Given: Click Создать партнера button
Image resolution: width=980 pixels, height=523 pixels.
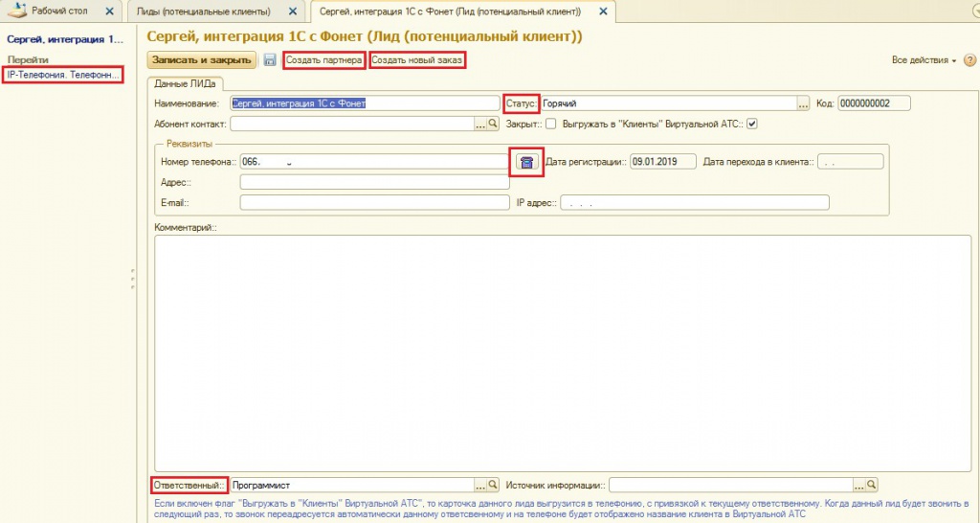Looking at the screenshot, I should (323, 60).
